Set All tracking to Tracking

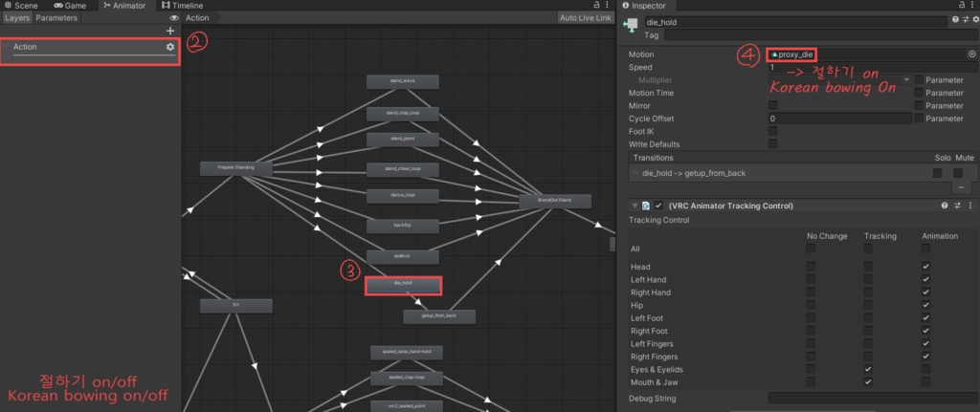pyautogui.click(x=868, y=249)
